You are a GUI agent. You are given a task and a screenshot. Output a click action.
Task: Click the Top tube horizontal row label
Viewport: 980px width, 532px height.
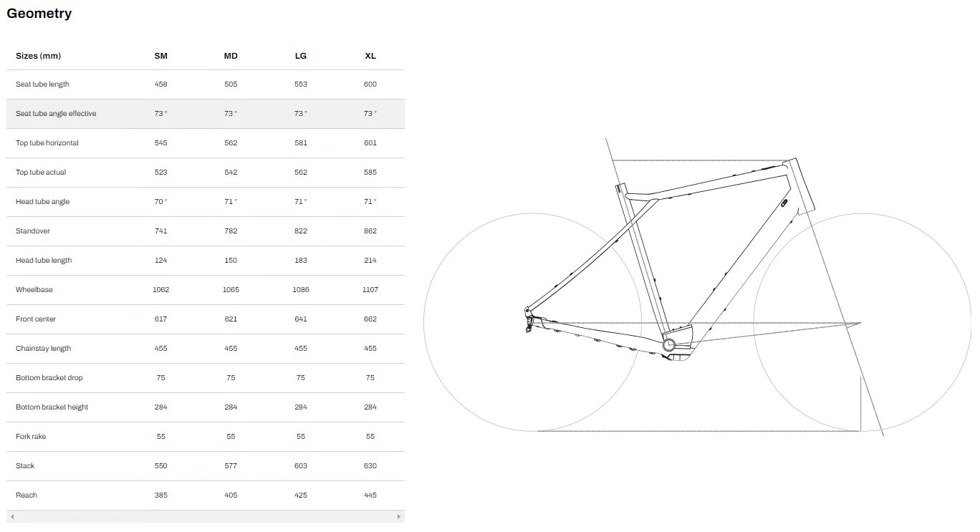pos(47,143)
